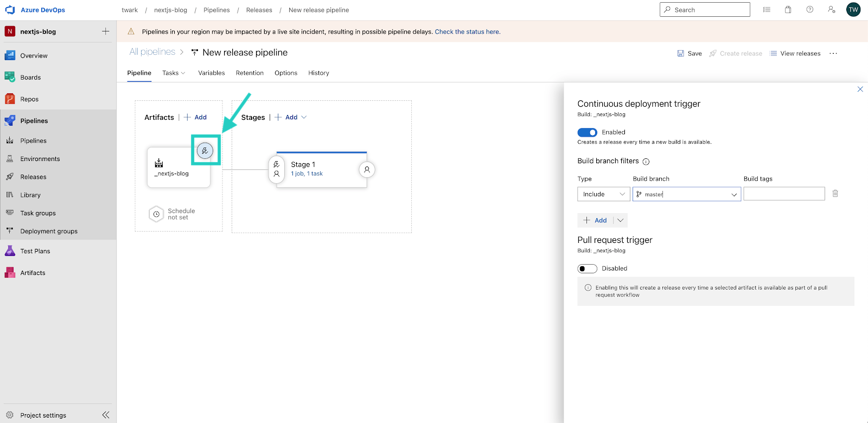Select the _nextjs-blog artifact card

coord(178,168)
